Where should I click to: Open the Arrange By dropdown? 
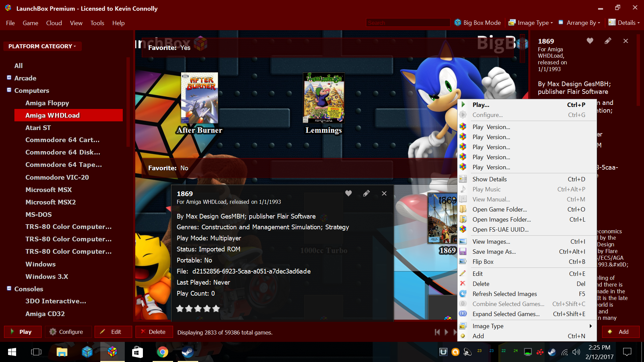click(x=580, y=23)
